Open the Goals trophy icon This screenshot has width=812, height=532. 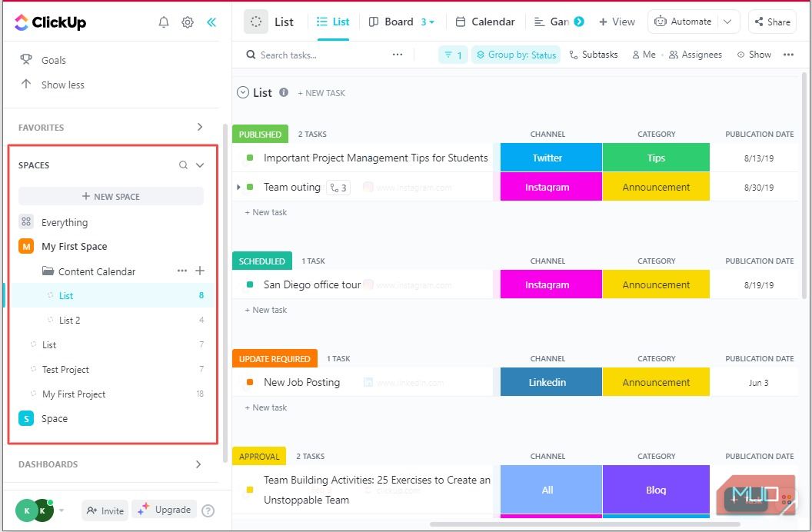[x=27, y=60]
